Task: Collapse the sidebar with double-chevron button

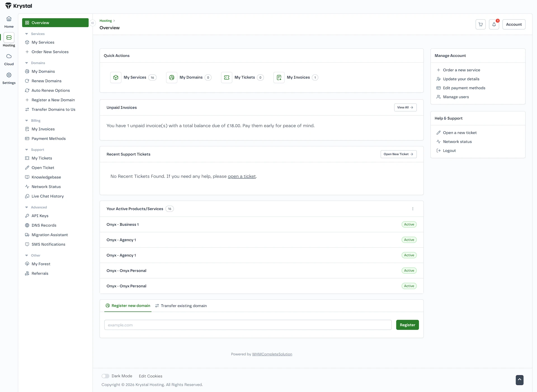Action: (93, 23)
